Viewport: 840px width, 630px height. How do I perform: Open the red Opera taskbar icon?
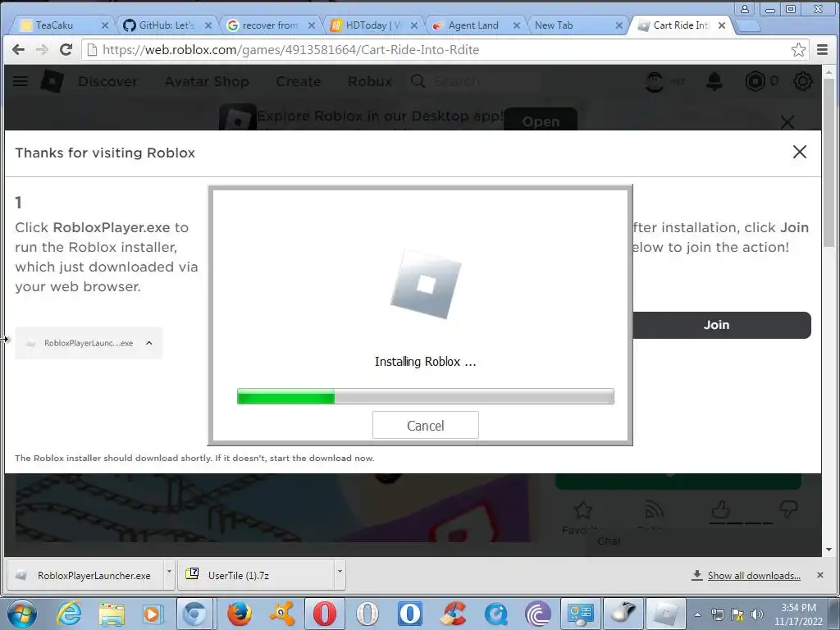point(325,614)
